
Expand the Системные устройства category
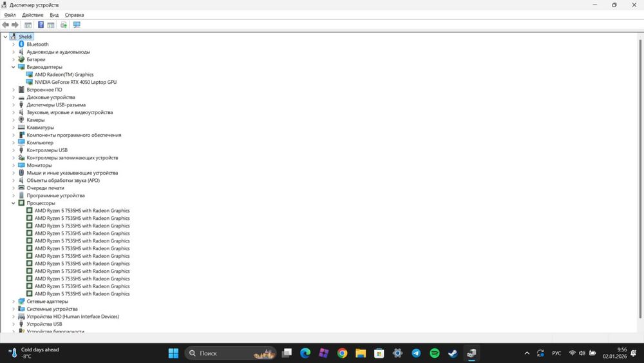(13, 309)
